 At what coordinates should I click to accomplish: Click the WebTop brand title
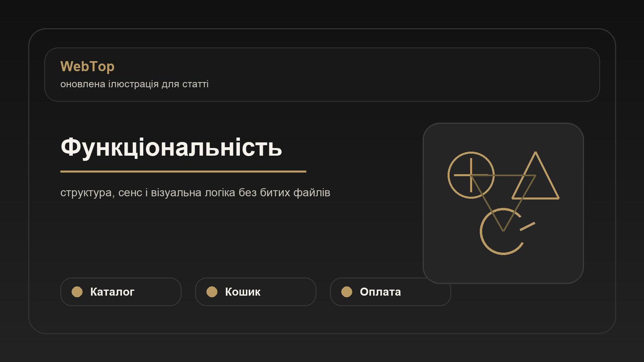tap(87, 66)
